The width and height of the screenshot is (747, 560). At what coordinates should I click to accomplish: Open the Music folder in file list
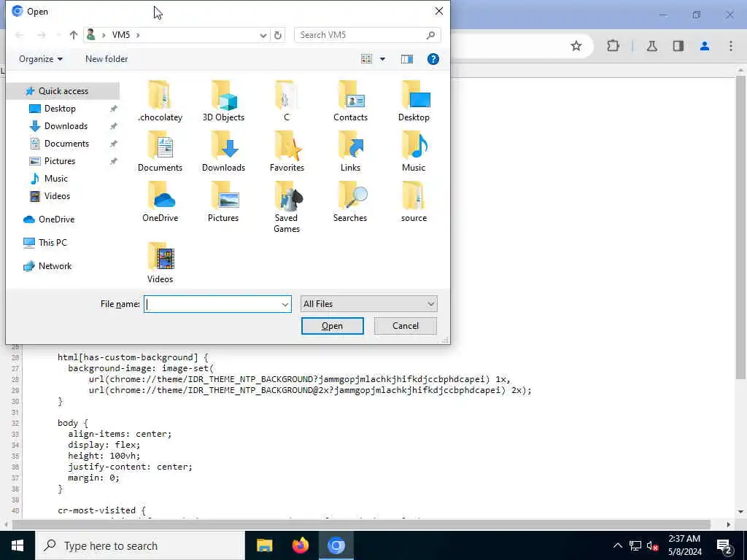point(414,152)
